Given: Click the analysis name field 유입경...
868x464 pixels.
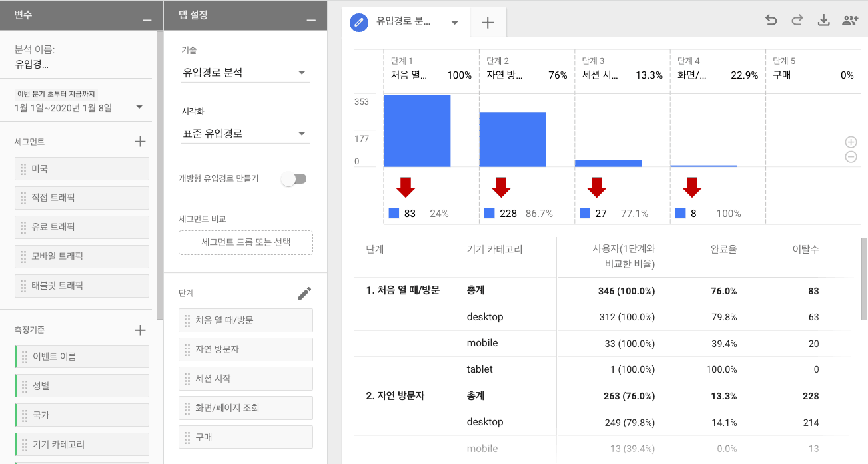Looking at the screenshot, I should pyautogui.click(x=32, y=65).
